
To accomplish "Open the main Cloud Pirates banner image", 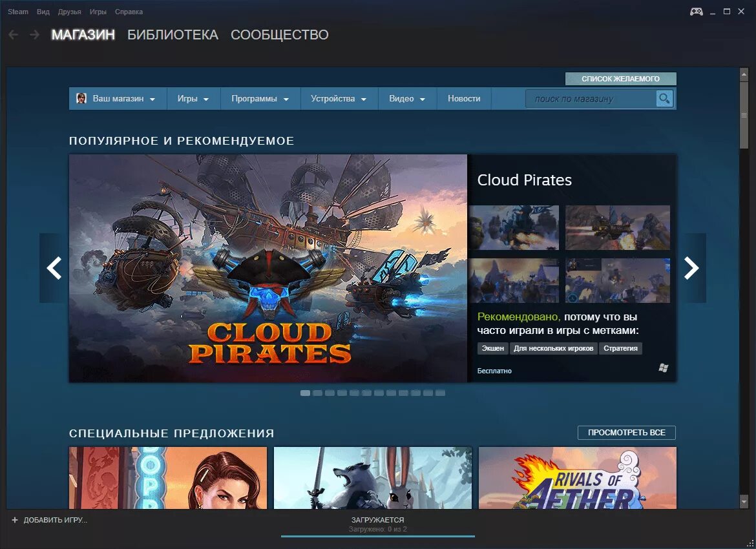I will pos(268,269).
